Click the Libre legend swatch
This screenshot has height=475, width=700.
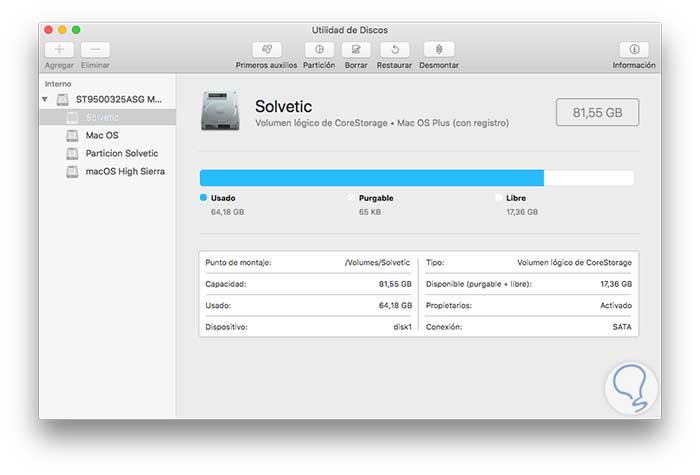tap(499, 197)
